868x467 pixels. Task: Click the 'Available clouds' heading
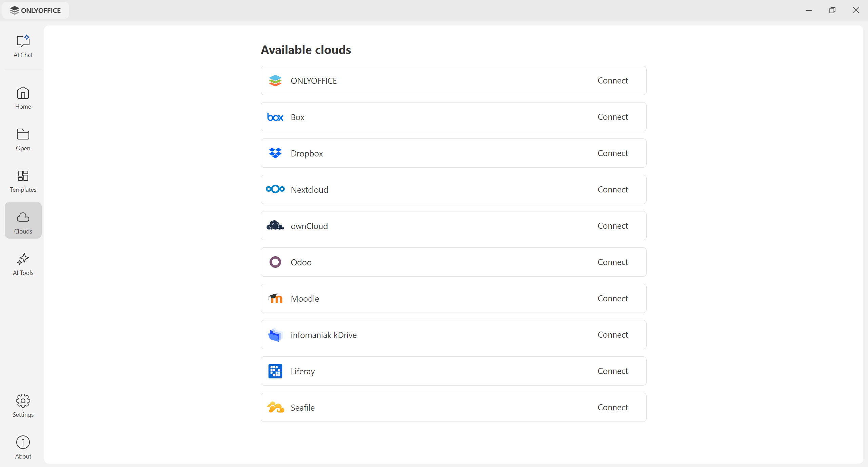[x=306, y=50]
